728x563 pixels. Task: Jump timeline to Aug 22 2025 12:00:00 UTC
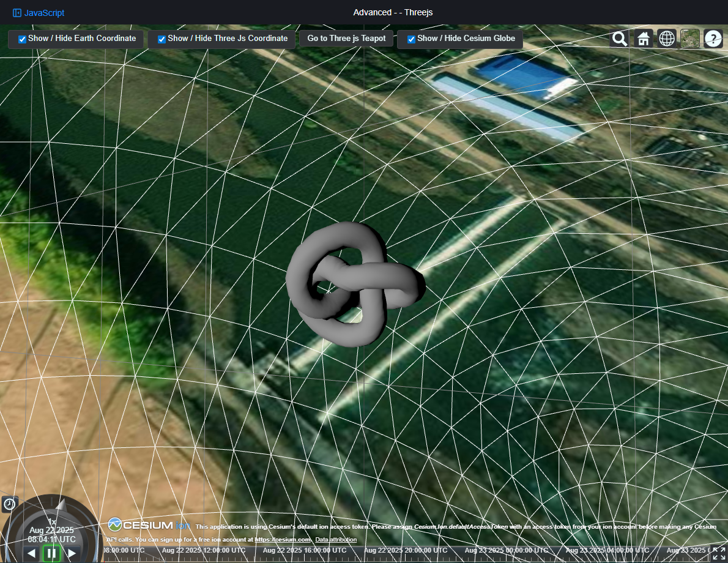(x=204, y=551)
